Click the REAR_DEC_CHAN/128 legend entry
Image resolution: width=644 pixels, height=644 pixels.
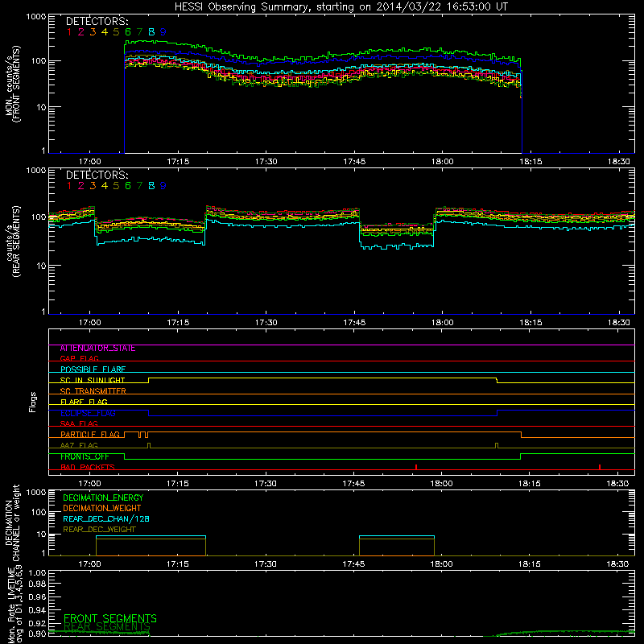106,519
